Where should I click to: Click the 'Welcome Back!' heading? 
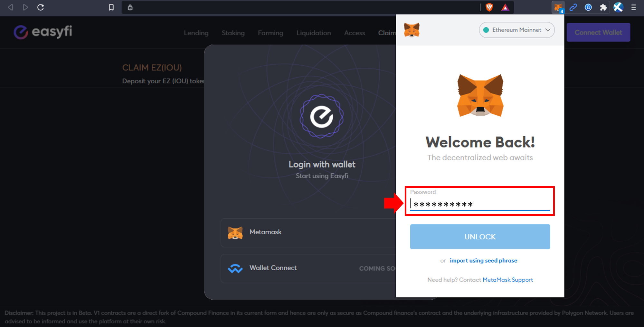pos(480,142)
